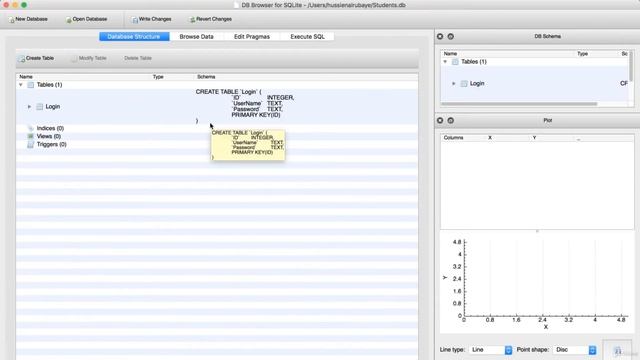
Task: Undock the DB Schema panel
Action: (x=451, y=36)
